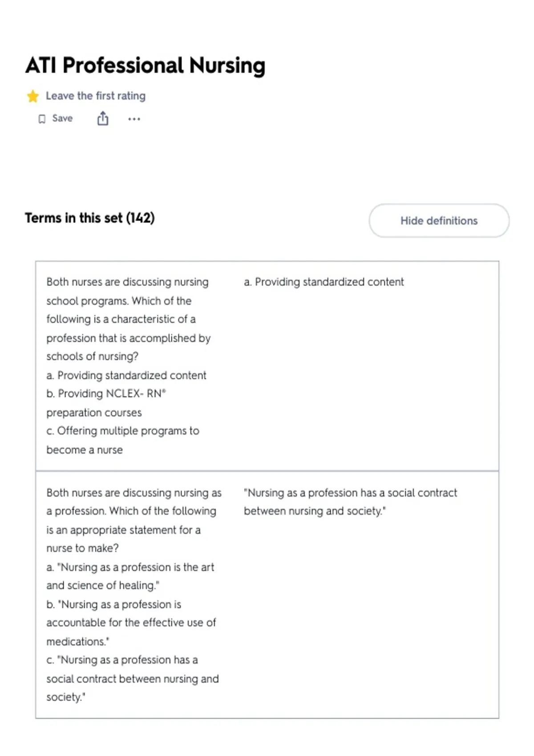Viewport: 534px width, 756px height.
Task: Click option 'b. Providing NCLEX- RN preparation courses'
Action: 106,403
